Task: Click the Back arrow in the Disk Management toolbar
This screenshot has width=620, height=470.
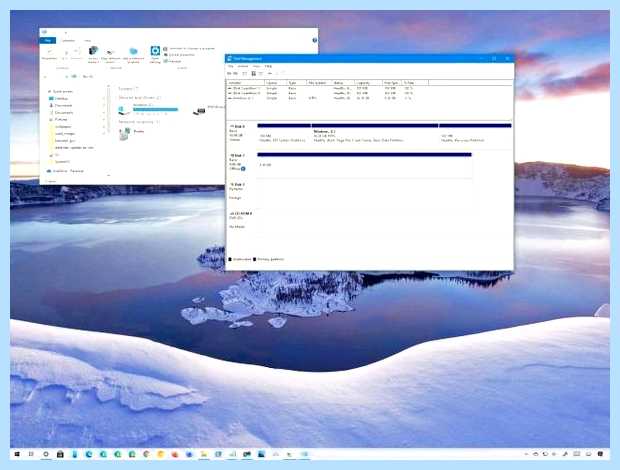Action: (229, 74)
